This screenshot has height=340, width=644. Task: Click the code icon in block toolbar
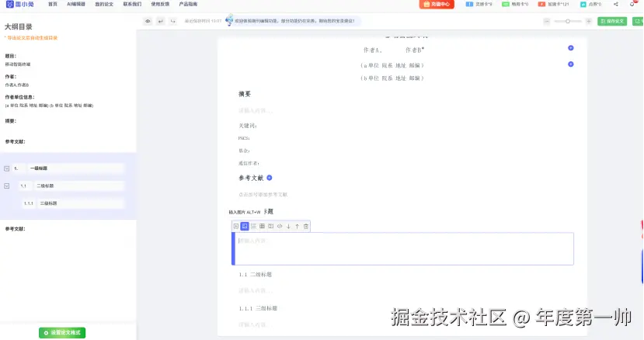click(280, 226)
